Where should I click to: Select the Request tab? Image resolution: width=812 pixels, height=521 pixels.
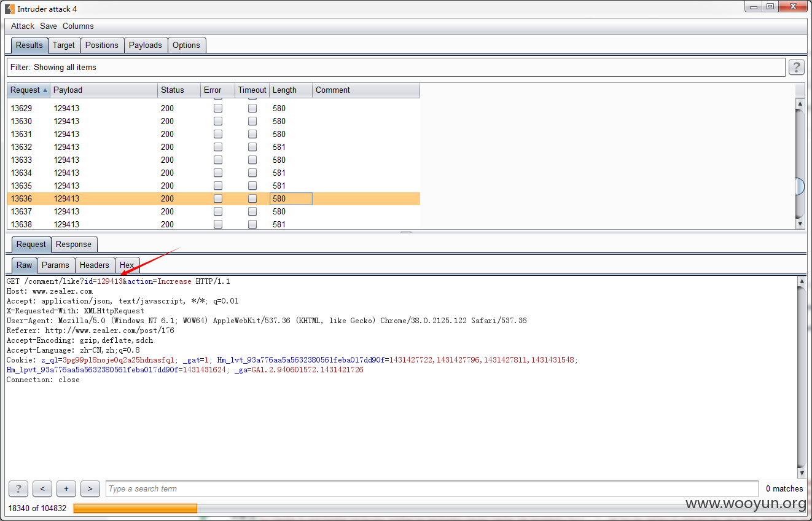[x=31, y=244]
